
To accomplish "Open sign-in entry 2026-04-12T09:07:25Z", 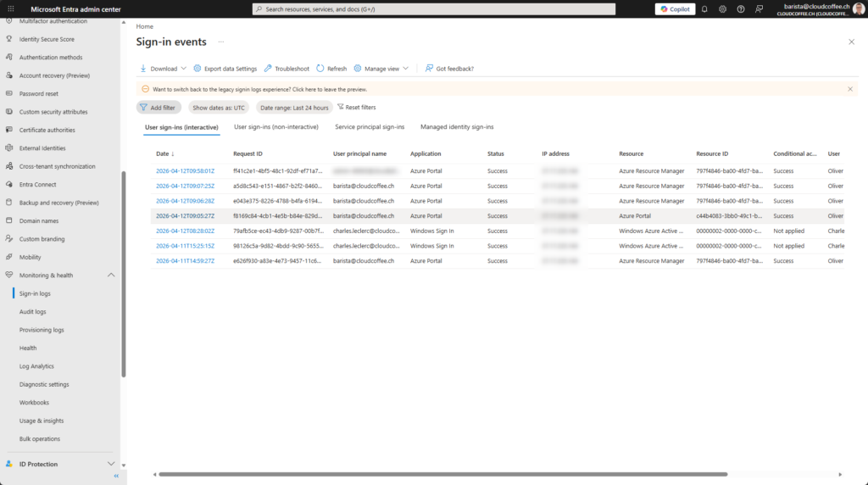I will (185, 186).
